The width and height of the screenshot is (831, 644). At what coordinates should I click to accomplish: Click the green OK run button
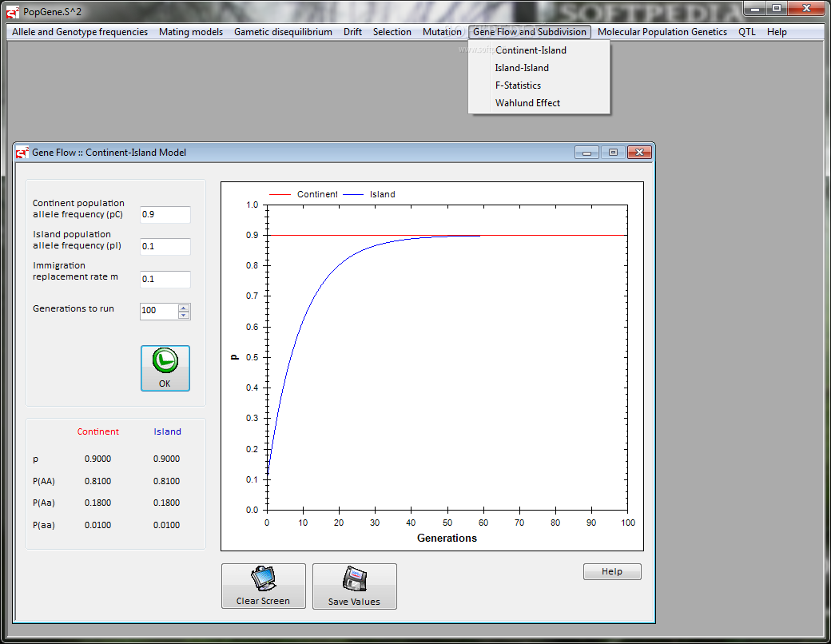click(x=165, y=368)
